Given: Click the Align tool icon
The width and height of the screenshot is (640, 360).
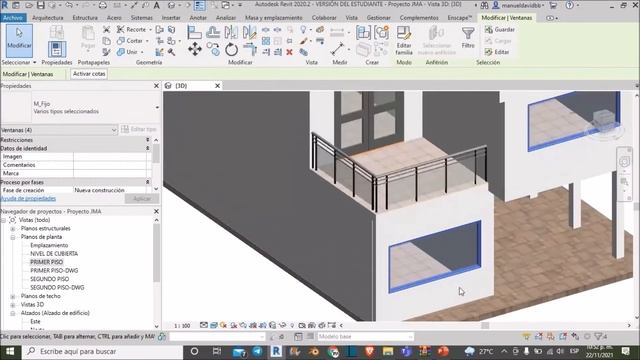Looking at the screenshot, I should (194, 32).
